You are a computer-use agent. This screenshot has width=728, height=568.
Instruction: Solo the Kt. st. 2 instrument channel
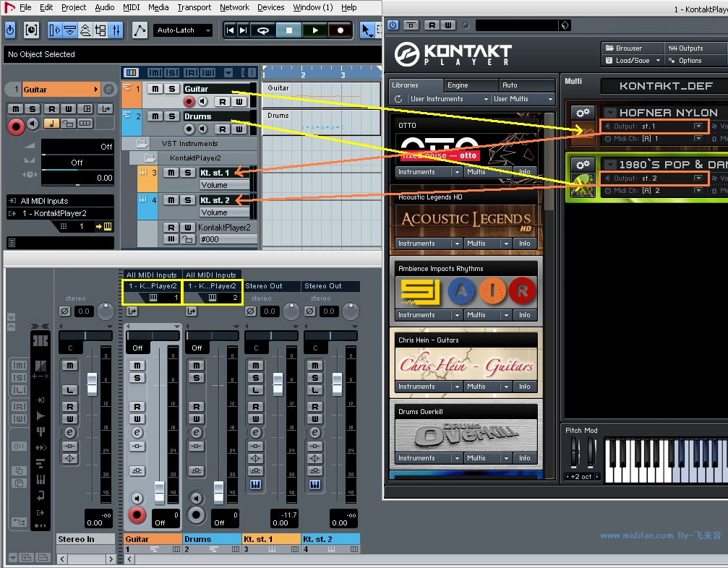point(188,200)
